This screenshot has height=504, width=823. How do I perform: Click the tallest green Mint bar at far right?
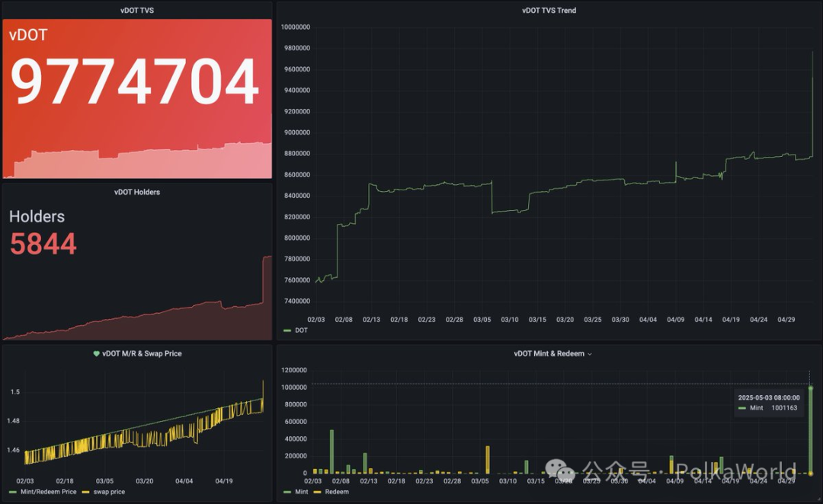point(810,430)
